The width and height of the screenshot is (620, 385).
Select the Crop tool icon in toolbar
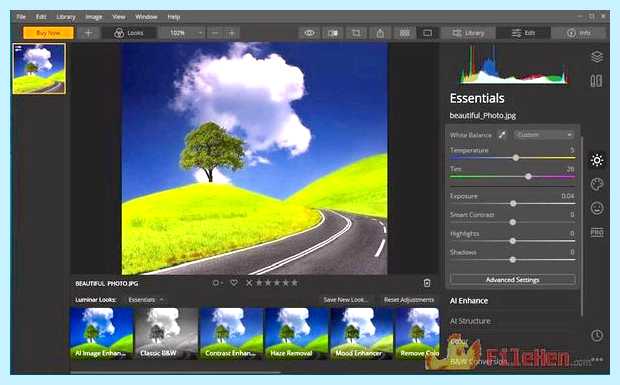[356, 33]
